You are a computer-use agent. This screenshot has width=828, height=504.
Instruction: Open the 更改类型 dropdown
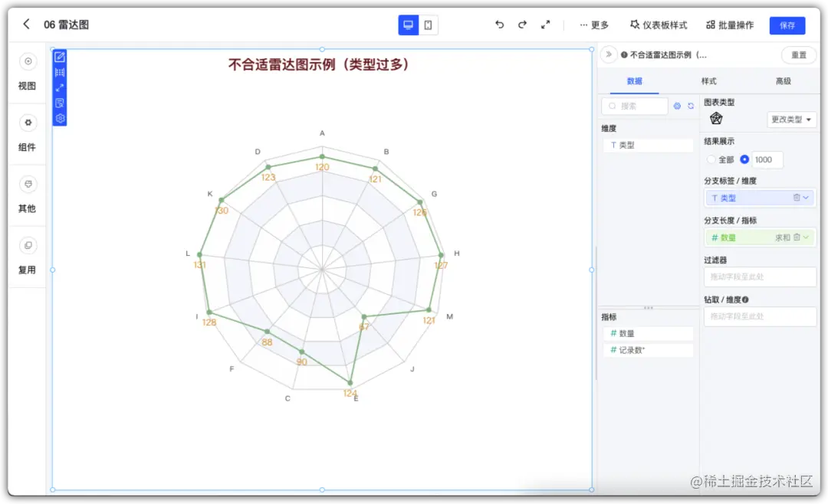(791, 119)
